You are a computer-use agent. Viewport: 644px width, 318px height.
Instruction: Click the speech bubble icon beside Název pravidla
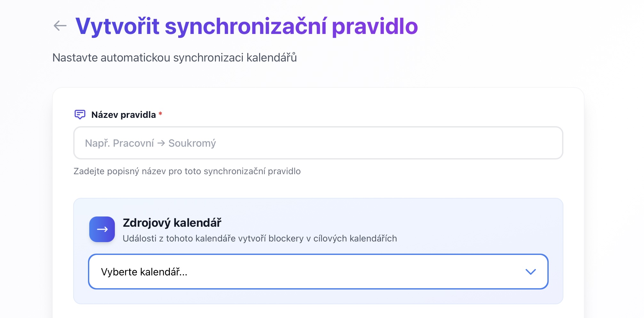pos(80,114)
